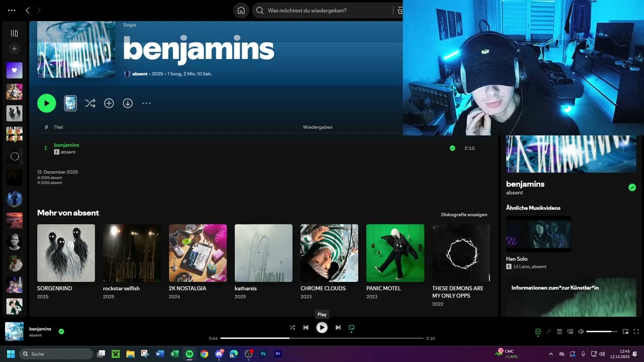Toggle shuffle next to album preview

[90, 103]
